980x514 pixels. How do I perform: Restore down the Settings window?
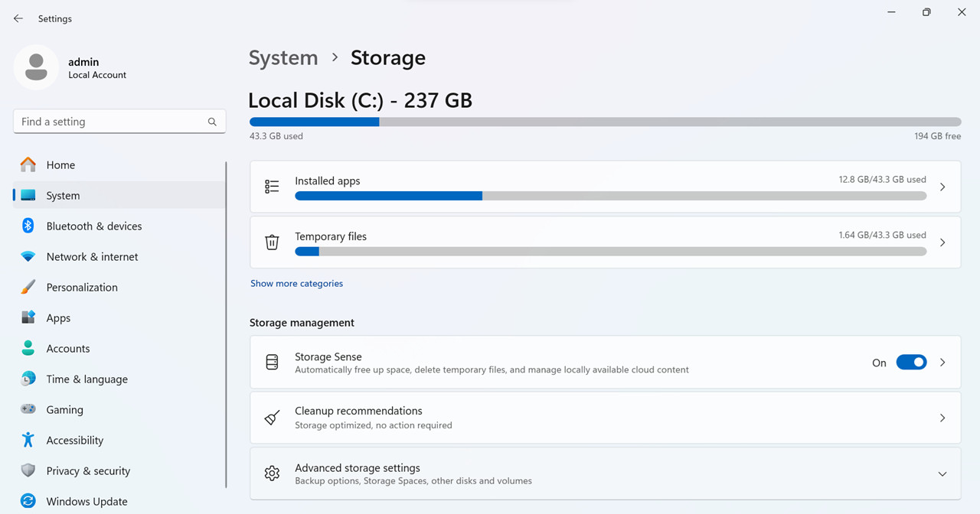(926, 12)
